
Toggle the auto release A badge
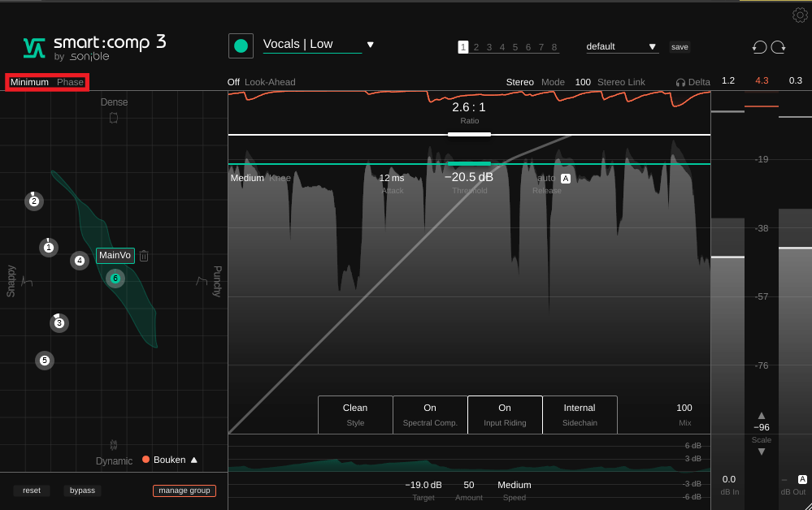566,179
